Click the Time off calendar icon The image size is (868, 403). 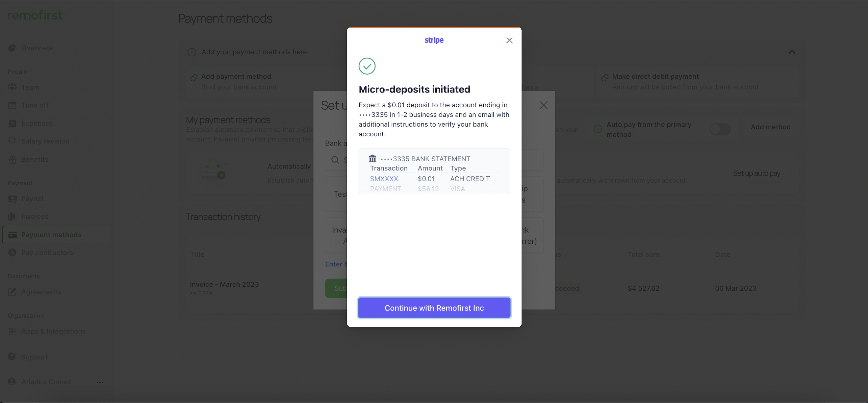click(12, 105)
